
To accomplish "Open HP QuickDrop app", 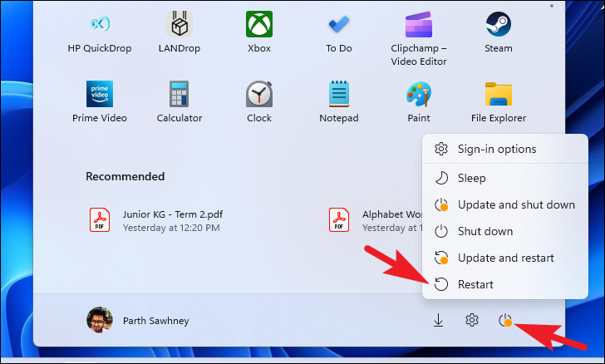I will pos(100,33).
